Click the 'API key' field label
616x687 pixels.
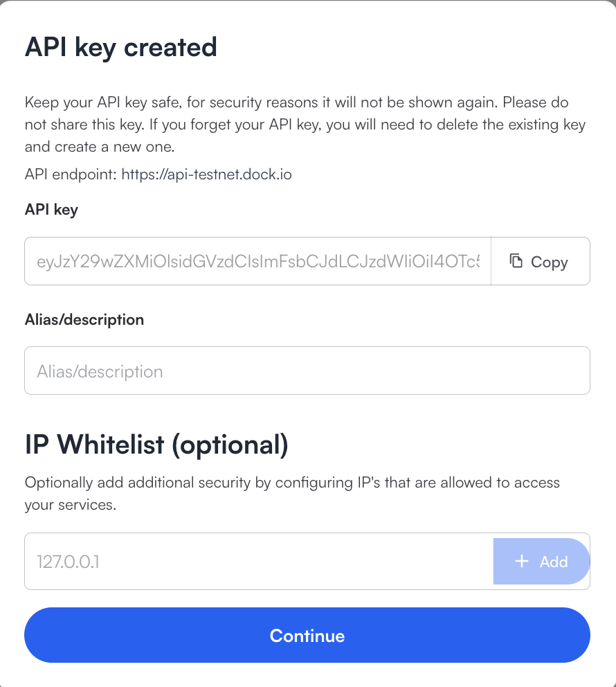coord(51,209)
